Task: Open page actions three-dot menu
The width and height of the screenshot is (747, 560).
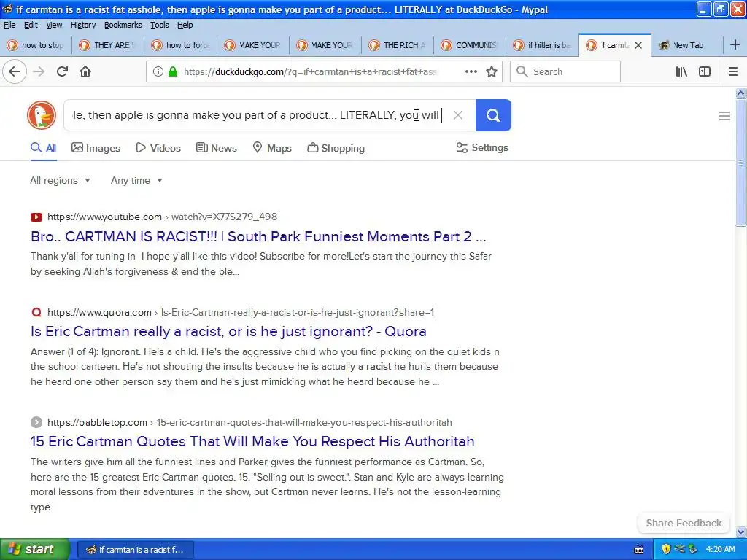Action: [471, 71]
